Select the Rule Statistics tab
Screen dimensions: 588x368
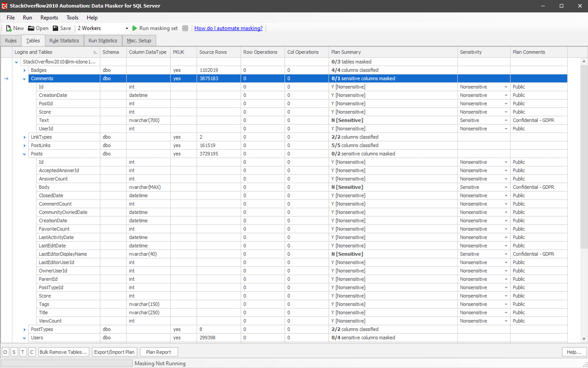click(x=64, y=40)
